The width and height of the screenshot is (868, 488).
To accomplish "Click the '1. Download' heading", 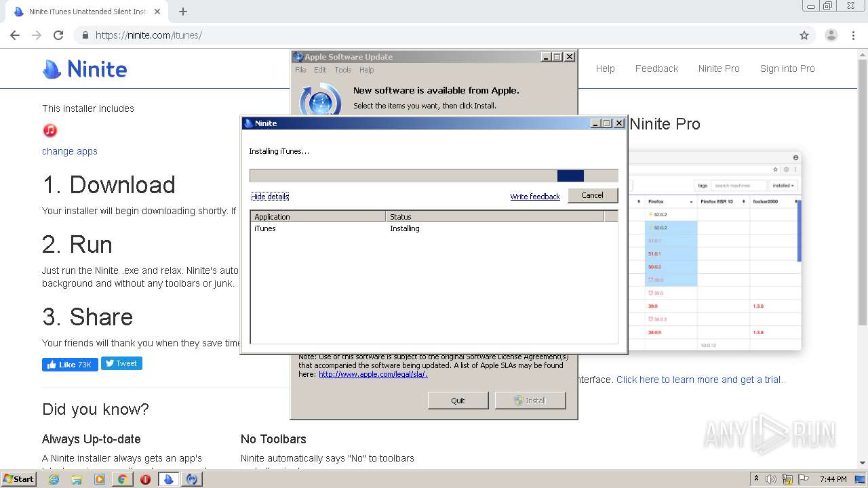I will [x=108, y=185].
